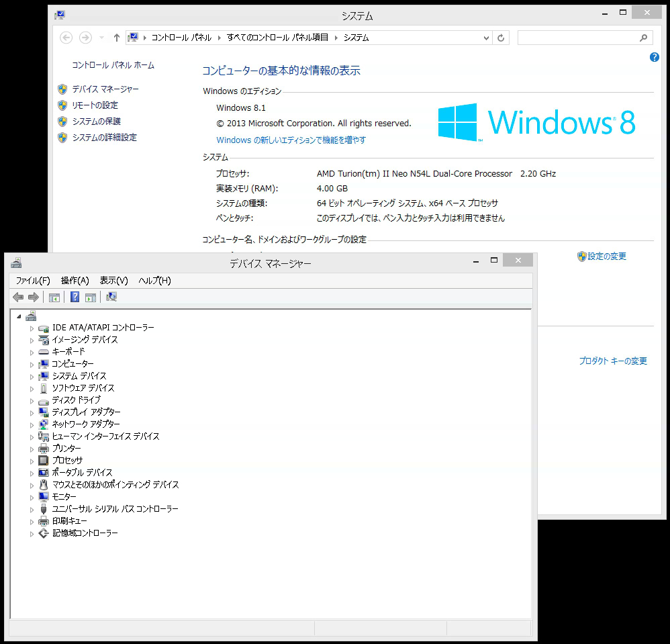Click すべてのコントロール パネル項目 breadcrumb

click(277, 38)
